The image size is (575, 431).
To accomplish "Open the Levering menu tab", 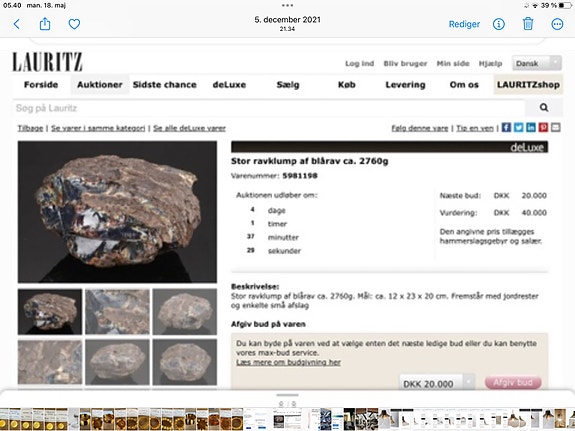I will click(x=405, y=85).
